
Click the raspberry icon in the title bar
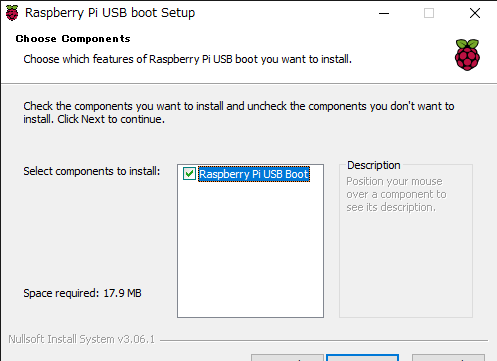(12, 13)
